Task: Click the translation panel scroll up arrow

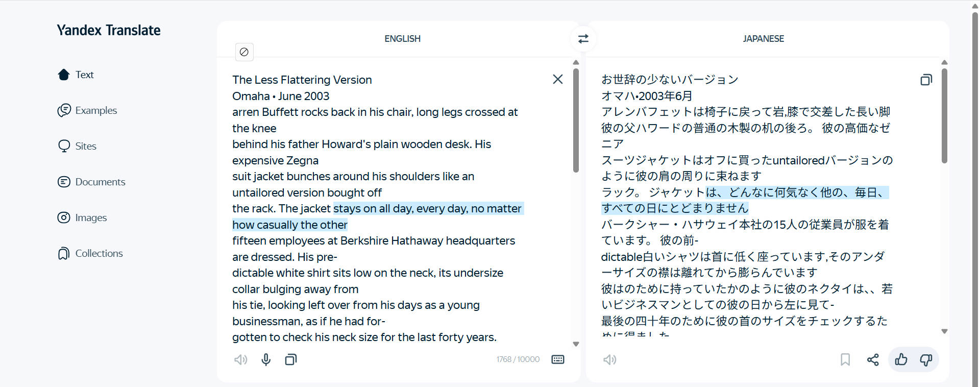Action: [x=944, y=62]
